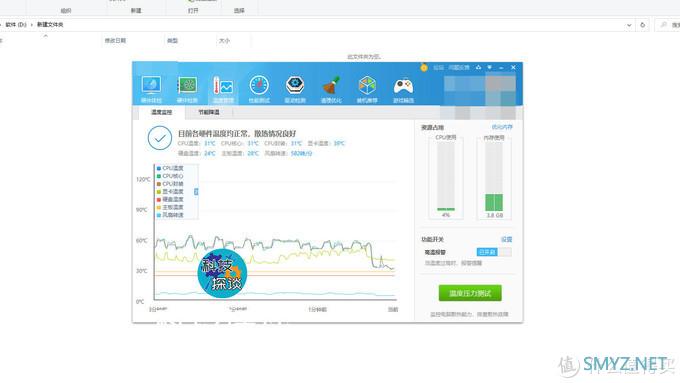The height and width of the screenshot is (383, 680).
Task: Open the title bar main menu arrow
Action: click(490, 67)
